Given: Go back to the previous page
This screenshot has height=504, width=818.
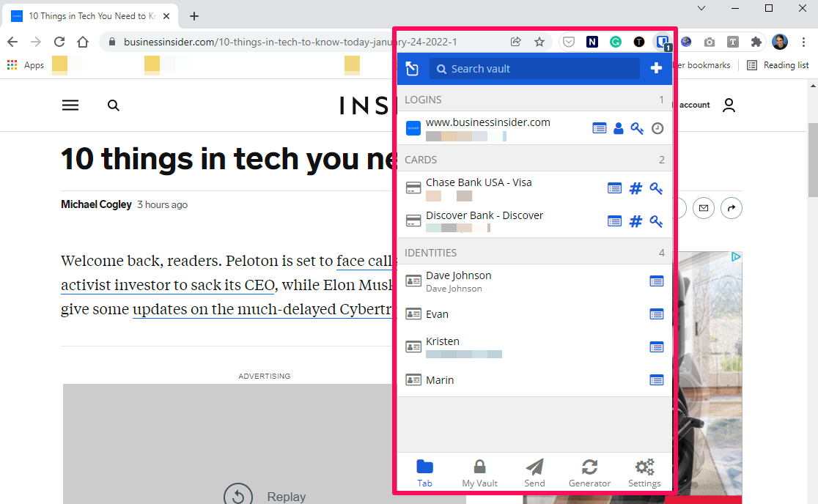Looking at the screenshot, I should (x=12, y=42).
